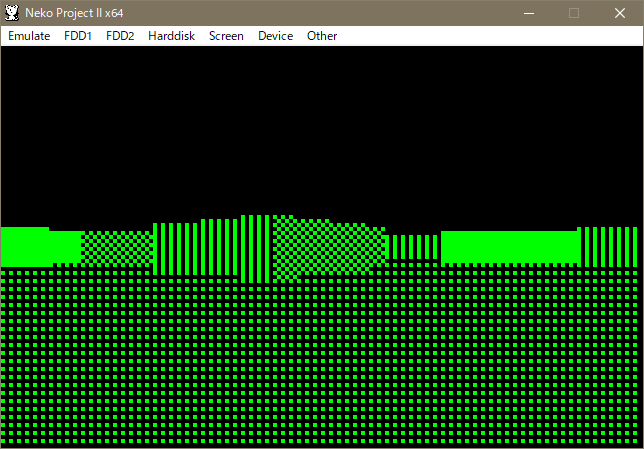644x449 pixels.
Task: Click the Neko Project II cat icon
Action: [x=12, y=13]
